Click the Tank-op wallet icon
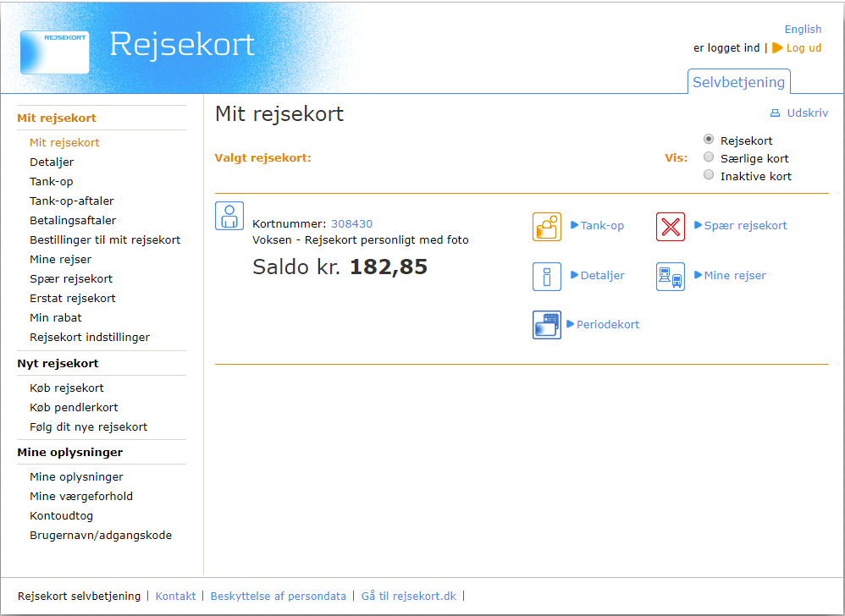Image resolution: width=845 pixels, height=616 pixels. (546, 227)
